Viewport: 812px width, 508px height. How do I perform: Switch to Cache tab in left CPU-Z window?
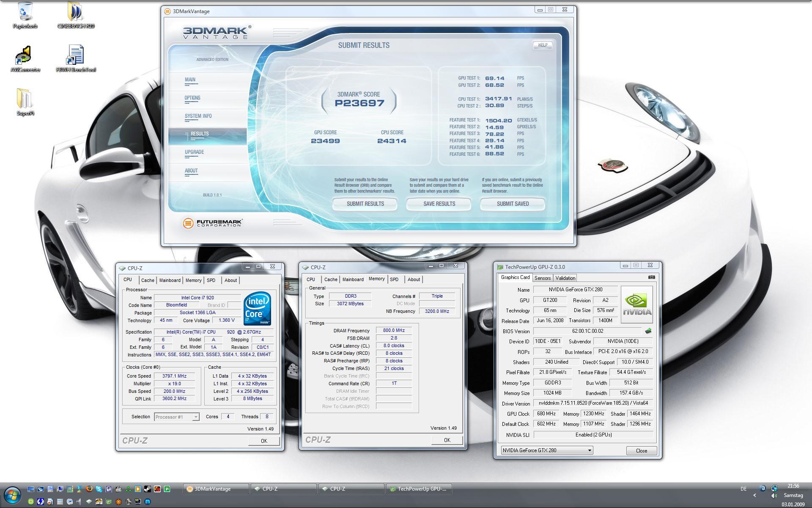pos(148,280)
